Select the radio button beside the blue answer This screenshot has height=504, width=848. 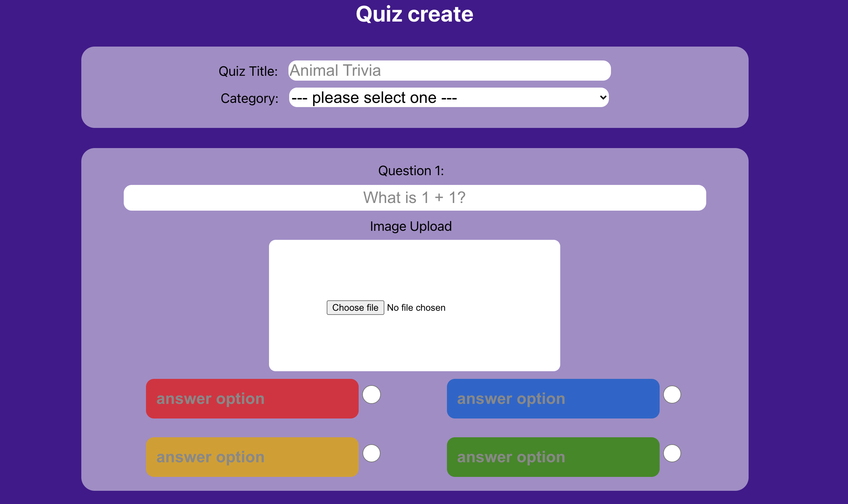pos(672,395)
